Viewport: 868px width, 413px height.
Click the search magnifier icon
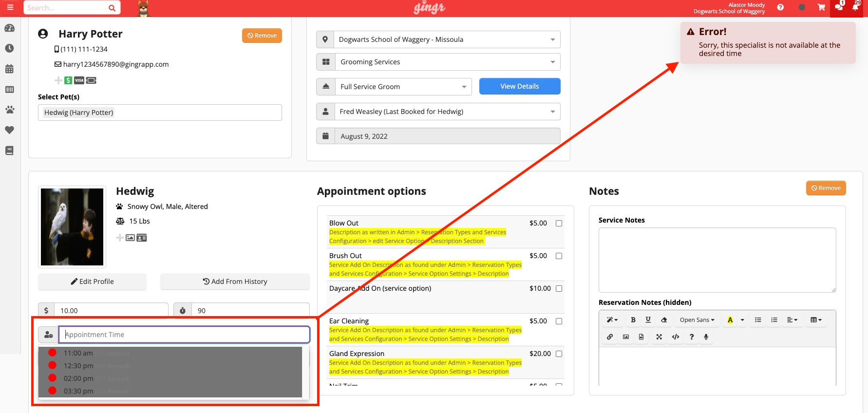click(112, 8)
